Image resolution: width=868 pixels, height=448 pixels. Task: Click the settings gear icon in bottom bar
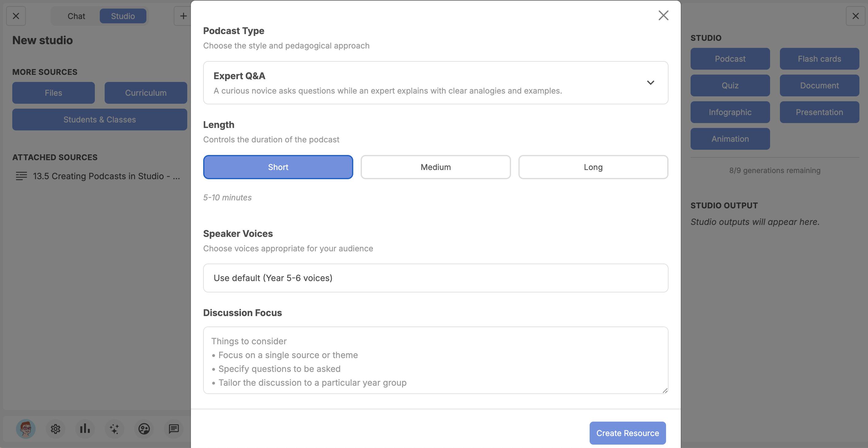56,429
